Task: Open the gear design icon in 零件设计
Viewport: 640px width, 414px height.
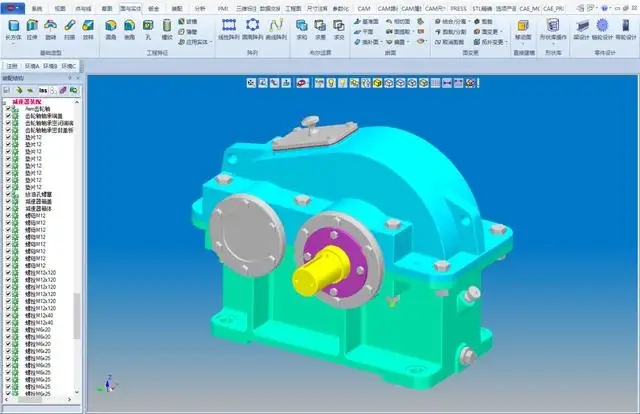Action: click(602, 29)
